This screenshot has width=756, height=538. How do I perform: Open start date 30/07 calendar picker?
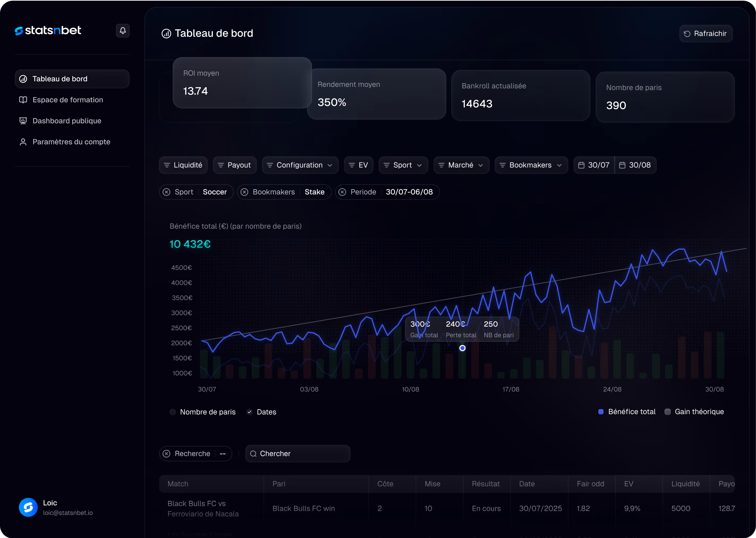pyautogui.click(x=594, y=165)
